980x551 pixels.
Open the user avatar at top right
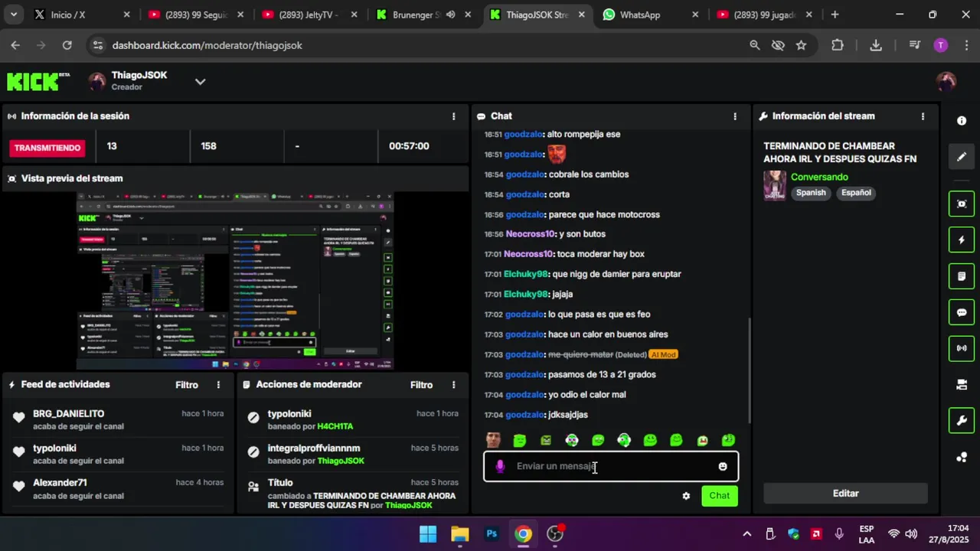click(x=946, y=81)
